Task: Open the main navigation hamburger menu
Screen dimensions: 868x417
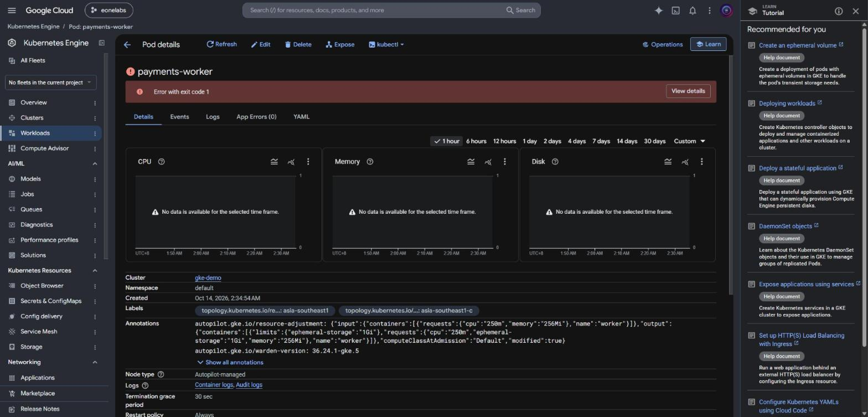Action: click(12, 11)
